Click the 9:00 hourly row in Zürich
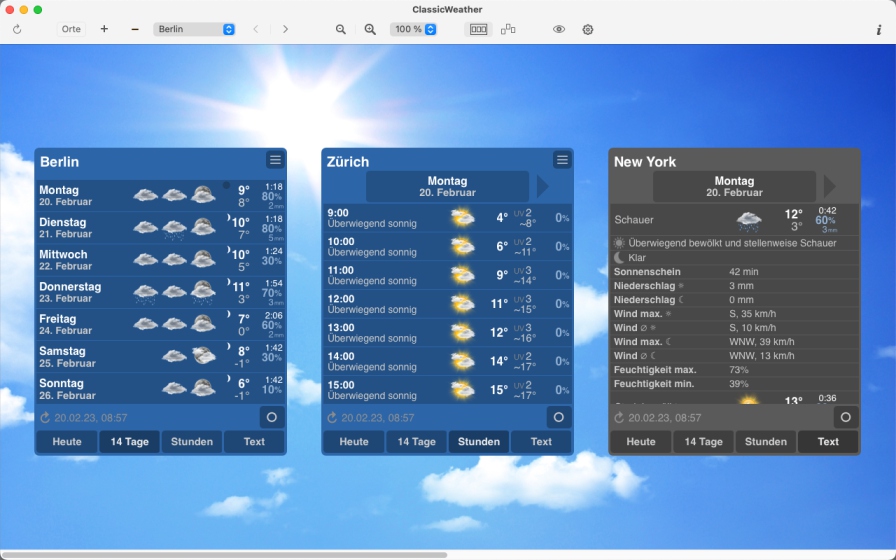The width and height of the screenshot is (896, 560). pos(447,218)
